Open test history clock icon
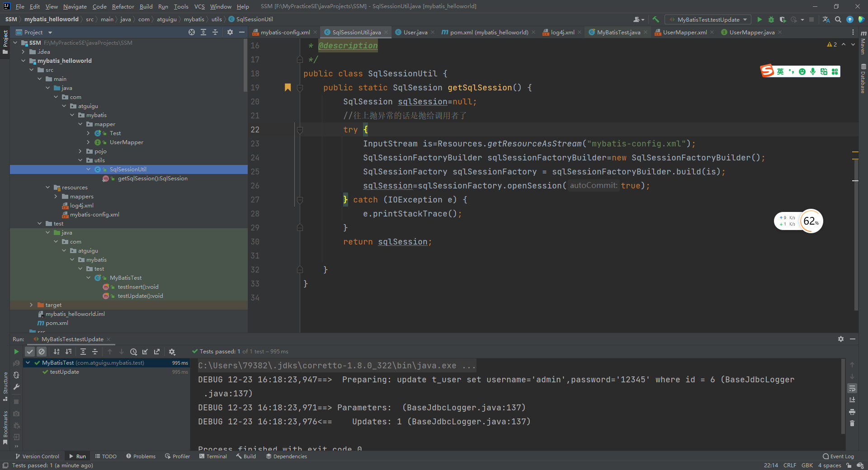Viewport: 868px width, 470px height. pyautogui.click(x=133, y=352)
